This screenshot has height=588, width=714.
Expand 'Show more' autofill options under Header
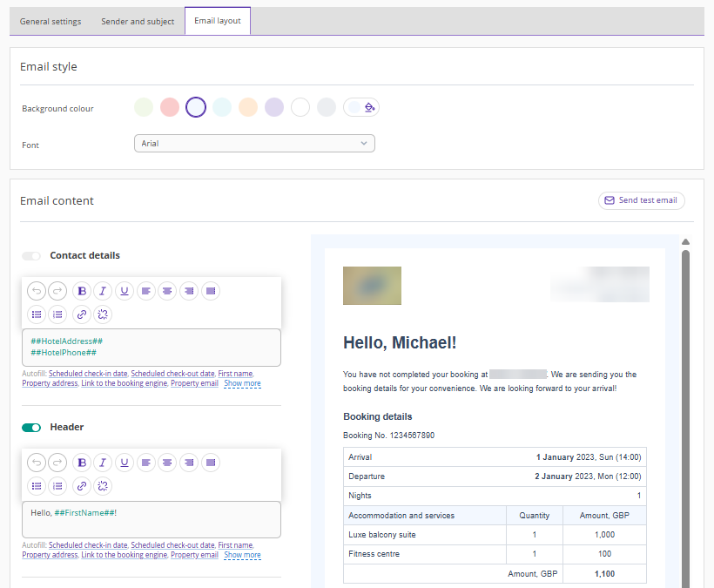(x=242, y=555)
